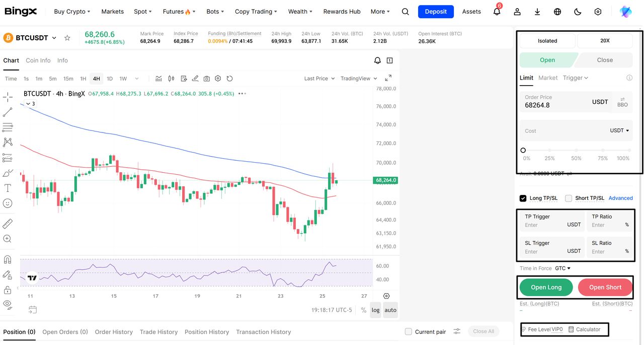Click the blue Deposit button
Viewport: 644px width, 345px height.
[436, 12]
